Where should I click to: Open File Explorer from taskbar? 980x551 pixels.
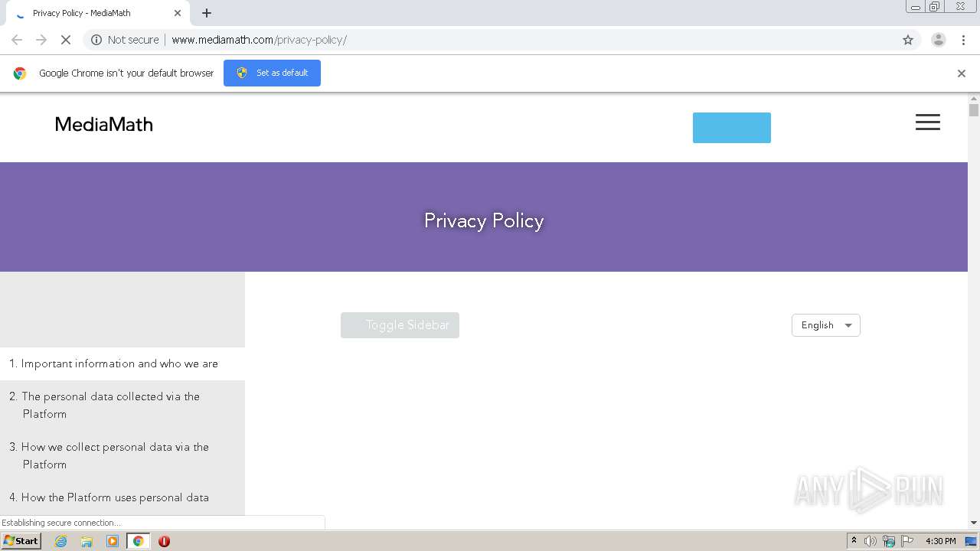[87, 541]
